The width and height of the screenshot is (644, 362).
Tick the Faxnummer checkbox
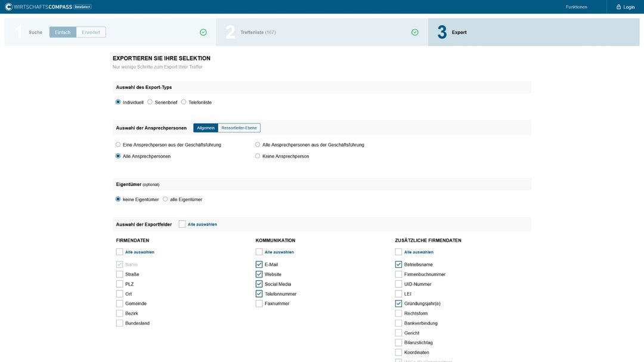coord(259,304)
